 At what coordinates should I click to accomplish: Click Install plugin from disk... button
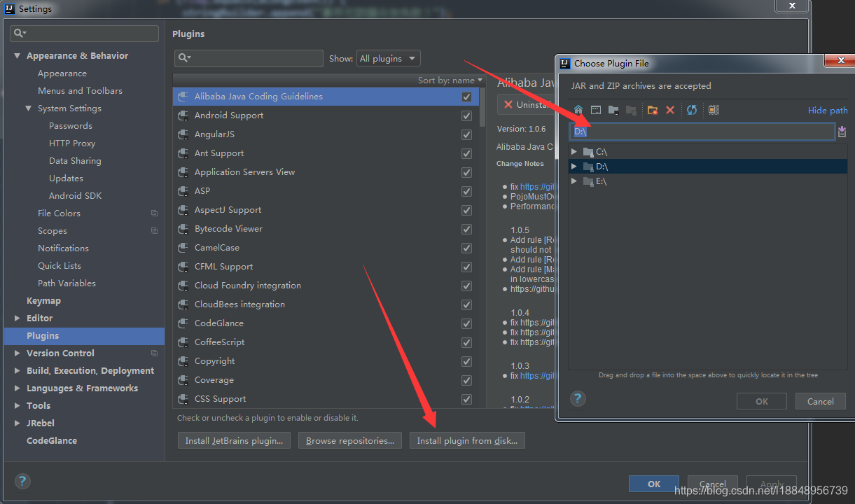click(467, 441)
